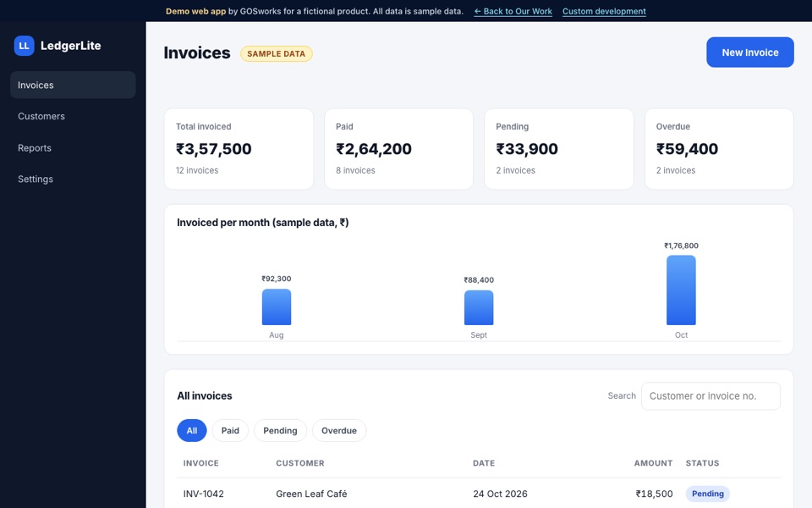Click the Pending amount ₹33,900

tap(527, 149)
